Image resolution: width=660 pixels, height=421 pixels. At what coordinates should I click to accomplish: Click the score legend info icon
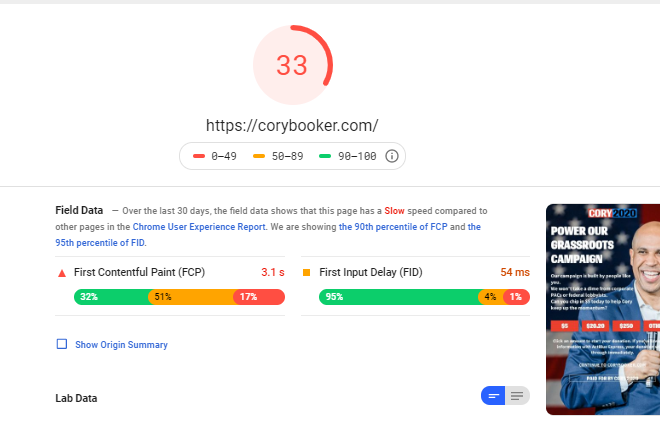391,156
